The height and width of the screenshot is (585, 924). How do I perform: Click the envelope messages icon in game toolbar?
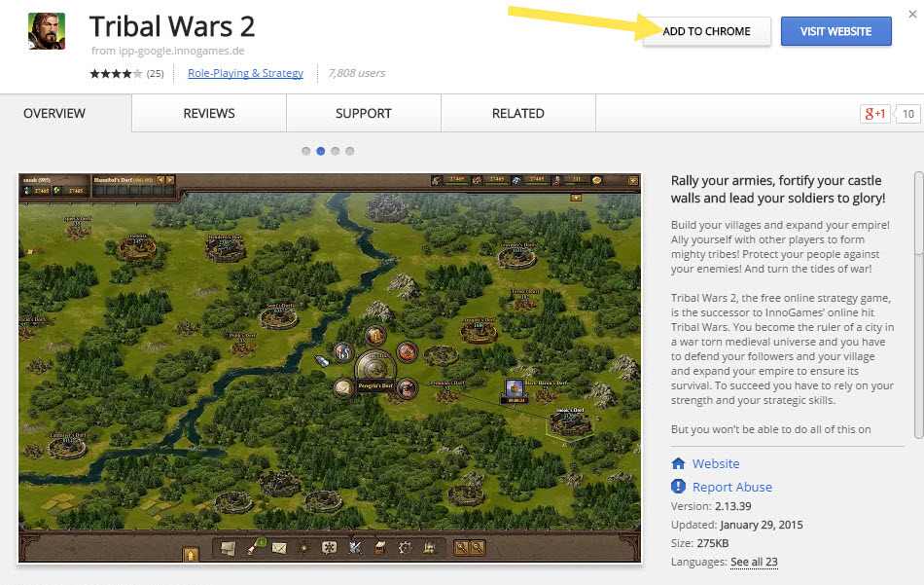(279, 548)
